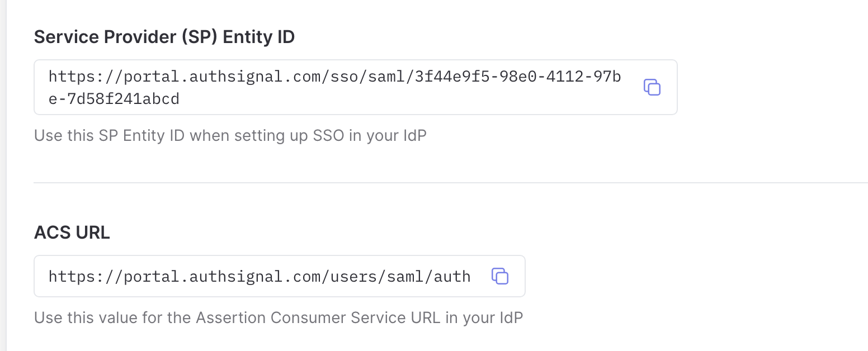This screenshot has height=351, width=868.
Task: Copy the SP Entity ID value
Action: 652,87
